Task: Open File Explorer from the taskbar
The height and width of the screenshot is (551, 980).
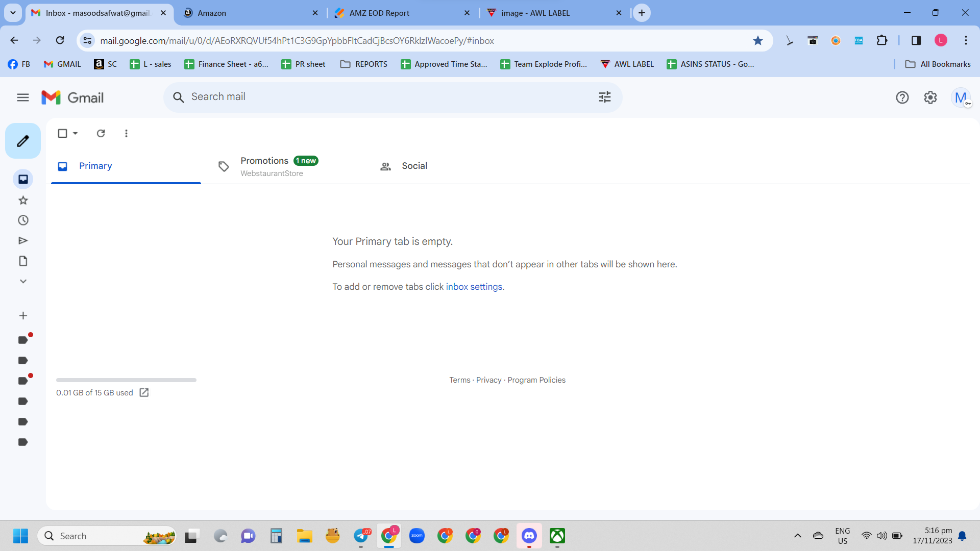Action: tap(304, 536)
